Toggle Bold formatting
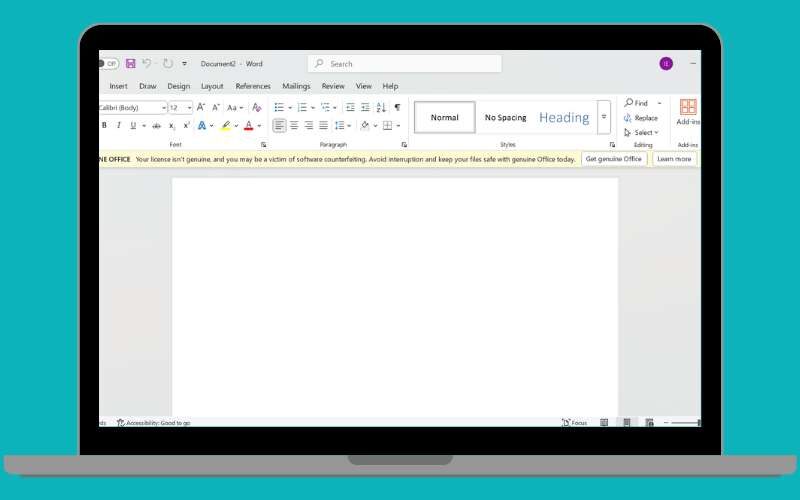The height and width of the screenshot is (500, 800). 104,126
